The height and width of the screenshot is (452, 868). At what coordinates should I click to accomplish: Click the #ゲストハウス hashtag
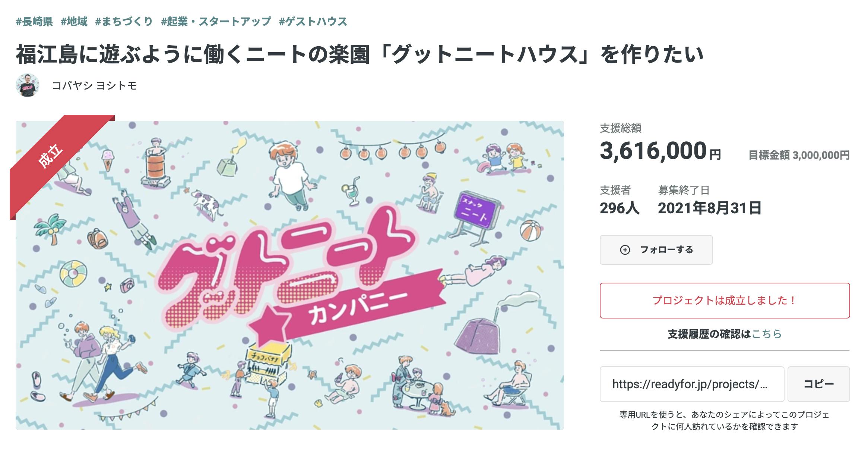(313, 22)
